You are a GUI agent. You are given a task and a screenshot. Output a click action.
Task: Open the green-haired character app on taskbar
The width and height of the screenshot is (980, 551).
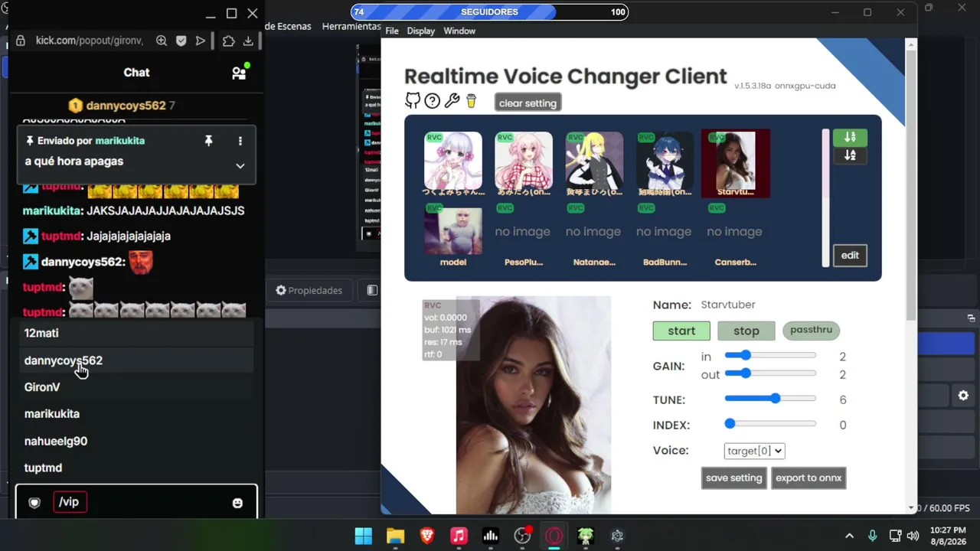[586, 536]
